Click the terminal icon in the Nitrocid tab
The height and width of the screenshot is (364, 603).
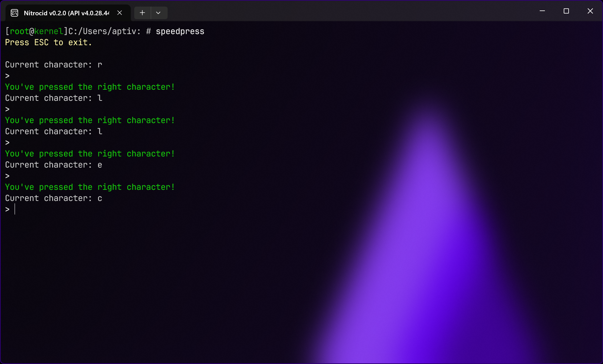pos(14,13)
